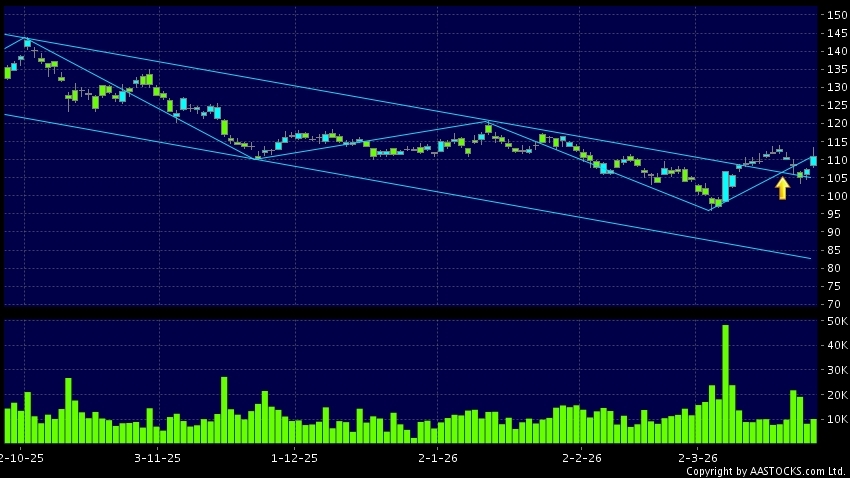
Task: Select the 2-2-26 date label
Action: (x=581, y=458)
